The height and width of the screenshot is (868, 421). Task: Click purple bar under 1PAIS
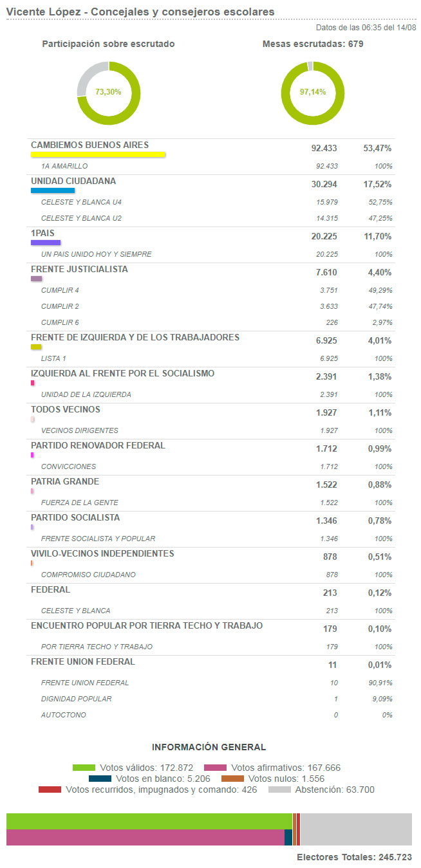pyautogui.click(x=46, y=243)
